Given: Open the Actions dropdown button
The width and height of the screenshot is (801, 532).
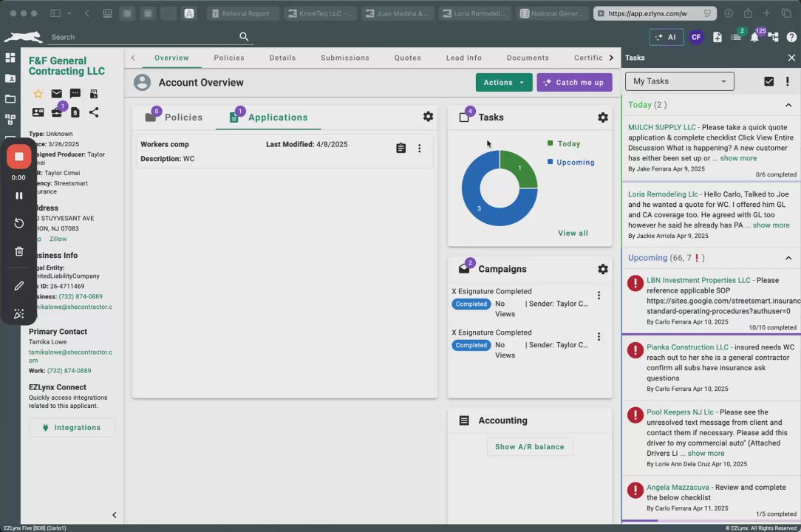Looking at the screenshot, I should (504, 82).
